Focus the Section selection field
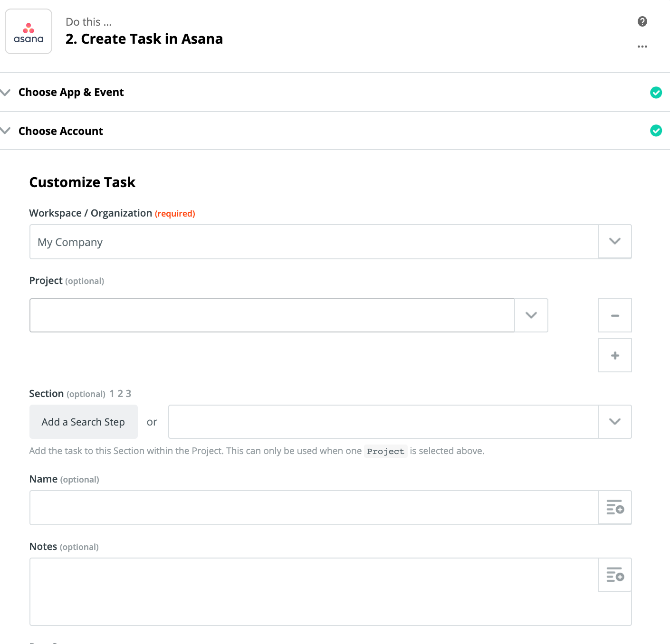670x644 pixels. pyautogui.click(x=383, y=422)
